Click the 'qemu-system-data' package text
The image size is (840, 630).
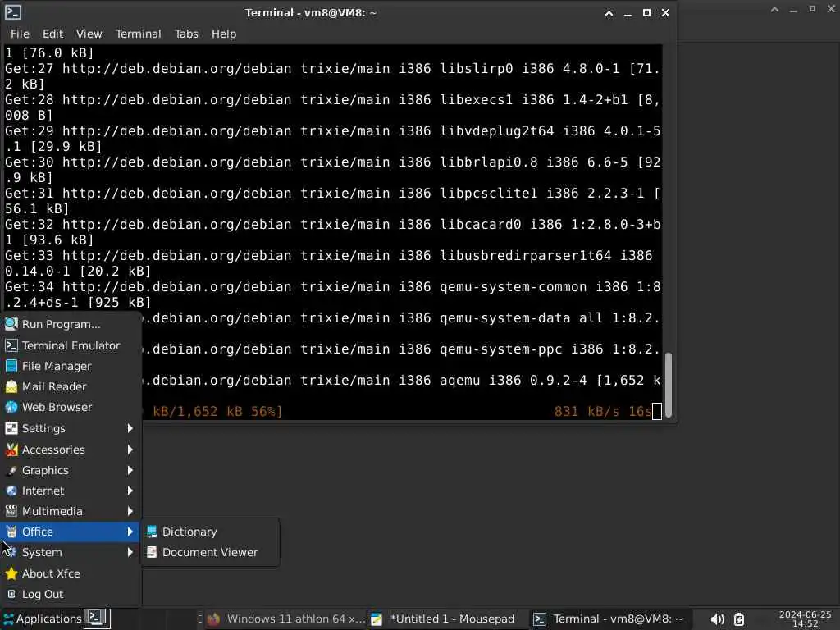point(505,318)
